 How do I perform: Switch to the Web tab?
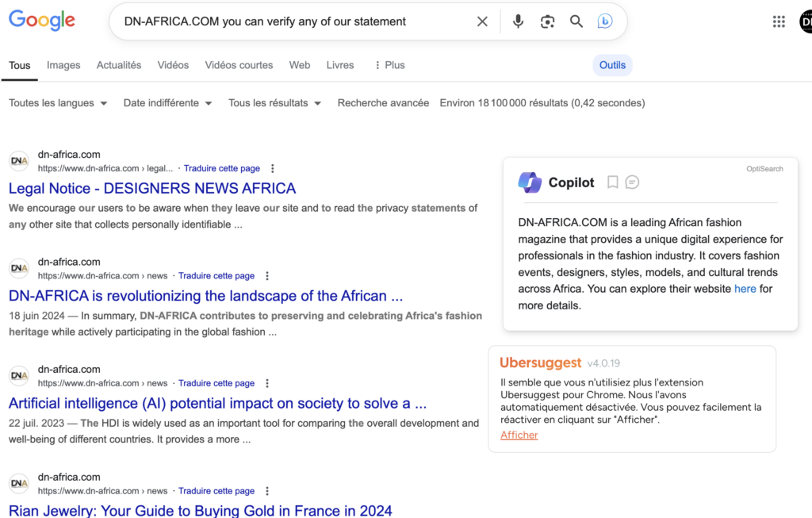299,65
